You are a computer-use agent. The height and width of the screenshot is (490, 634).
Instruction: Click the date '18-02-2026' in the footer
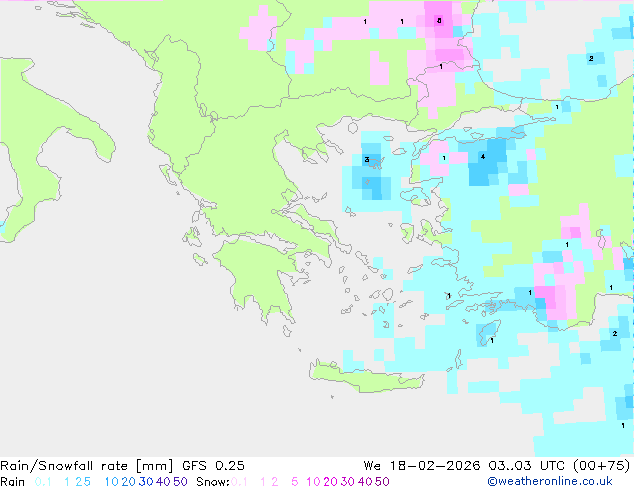pyautogui.click(x=435, y=466)
